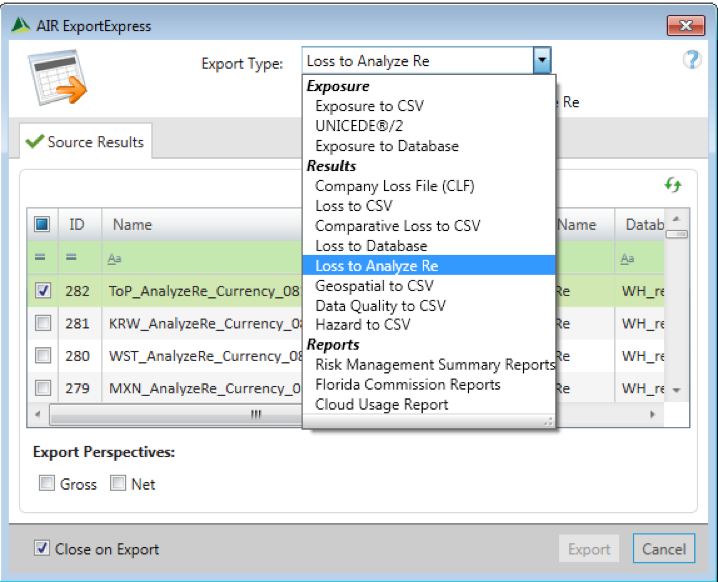Click the vertical scrollbar up arrow
This screenshot has width=718, height=582.
click(676, 218)
